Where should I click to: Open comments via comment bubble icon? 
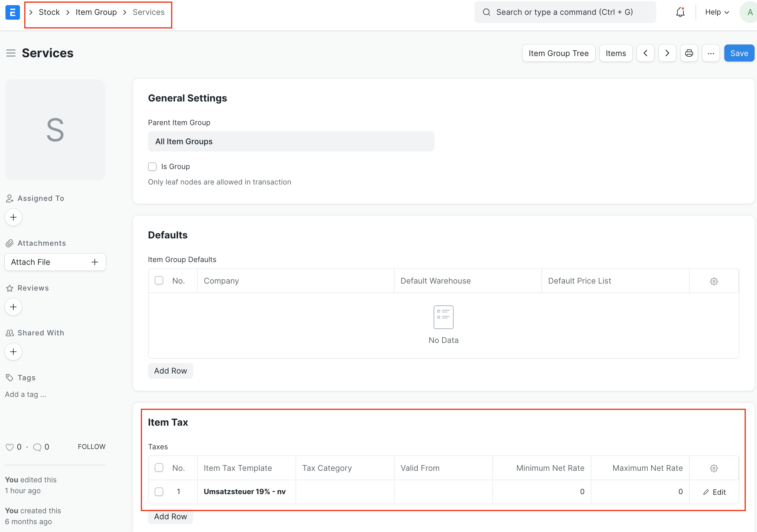coord(37,447)
